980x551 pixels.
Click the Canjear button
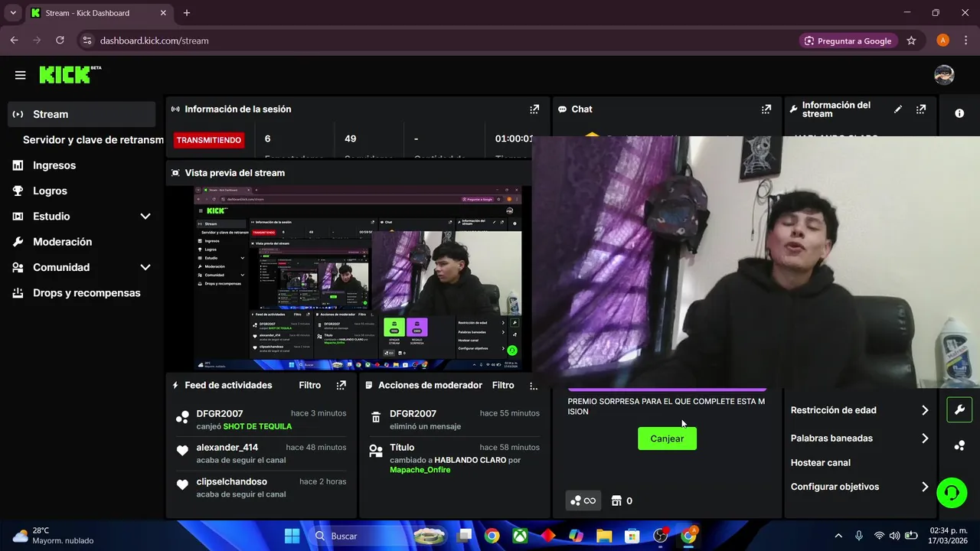pos(667,439)
